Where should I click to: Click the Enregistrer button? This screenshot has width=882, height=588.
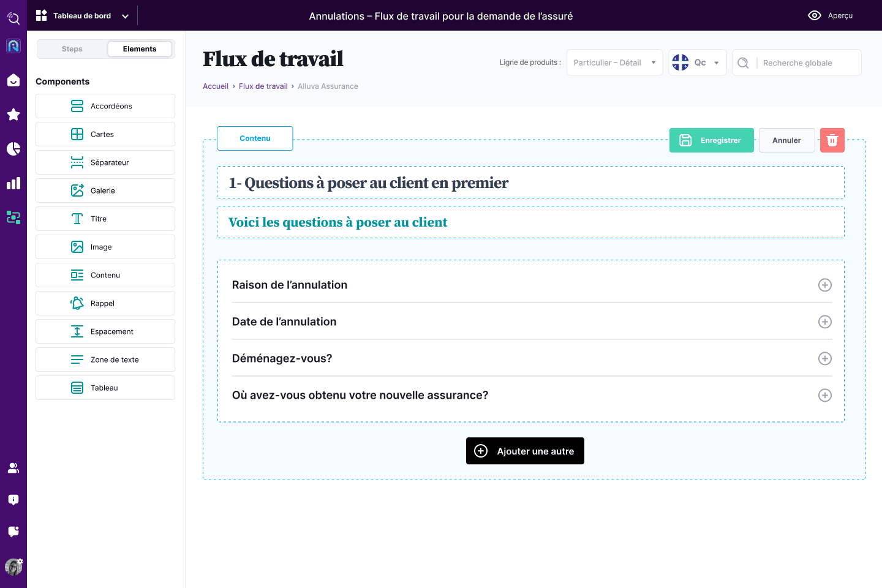(711, 140)
